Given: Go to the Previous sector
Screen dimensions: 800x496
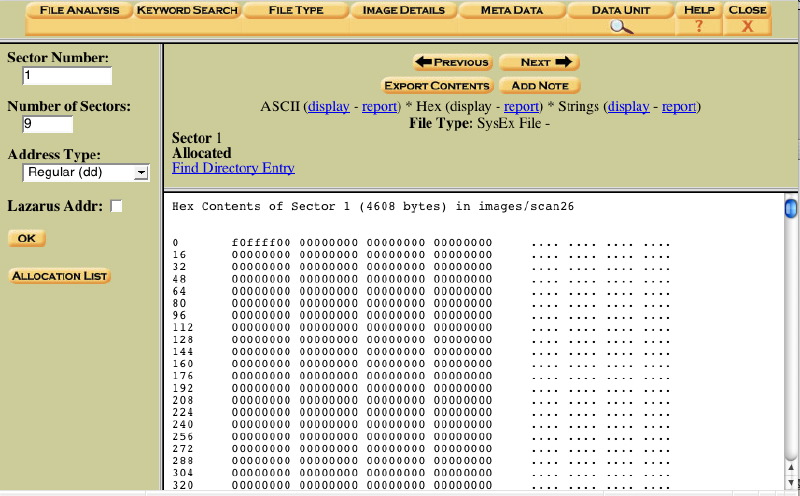Looking at the screenshot, I should (453, 62).
